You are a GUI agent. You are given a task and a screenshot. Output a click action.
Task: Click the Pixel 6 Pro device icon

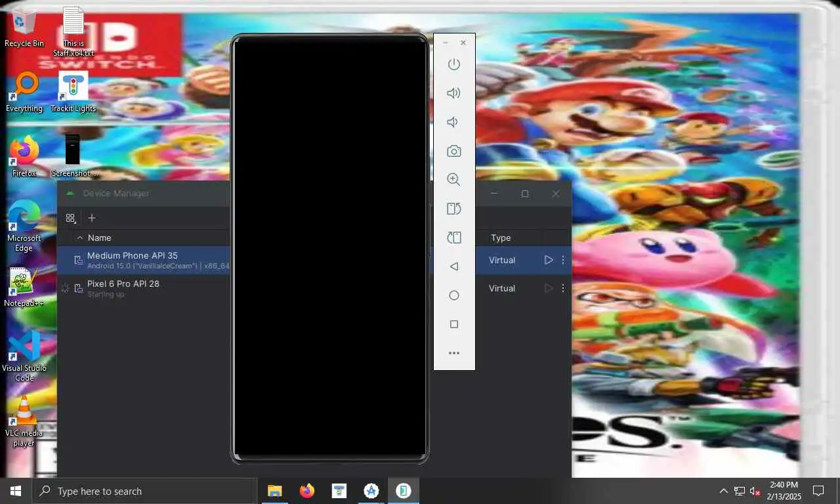point(78,288)
